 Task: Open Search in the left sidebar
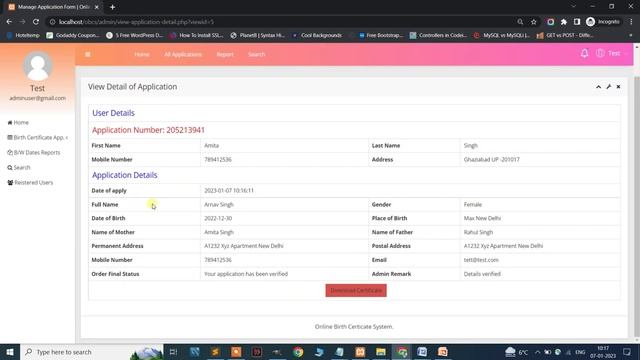click(x=19, y=168)
